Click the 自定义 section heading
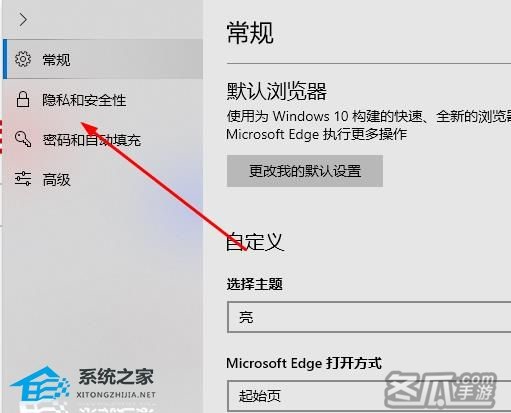Image resolution: width=511 pixels, height=413 pixels. (255, 242)
